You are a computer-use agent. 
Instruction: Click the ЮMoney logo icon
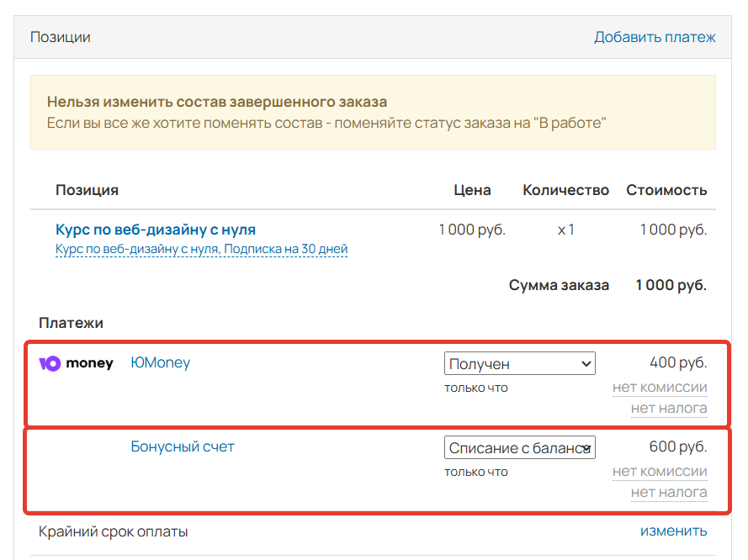76,363
